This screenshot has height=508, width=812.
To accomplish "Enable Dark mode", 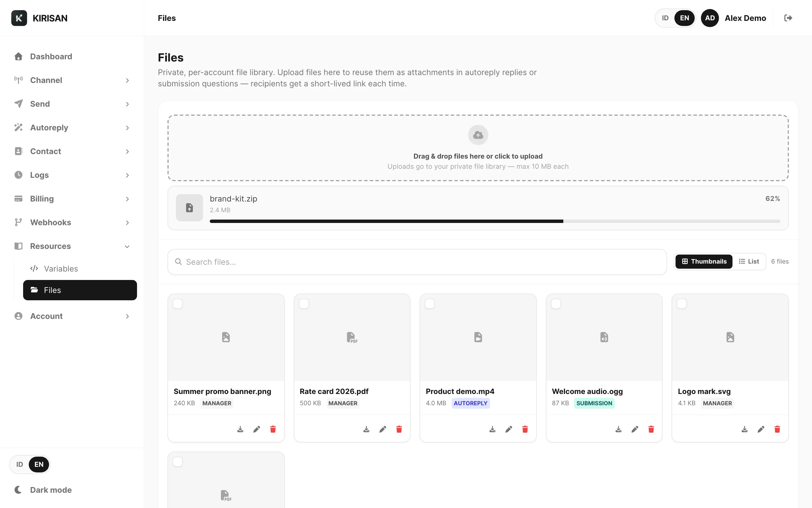I will (43, 490).
